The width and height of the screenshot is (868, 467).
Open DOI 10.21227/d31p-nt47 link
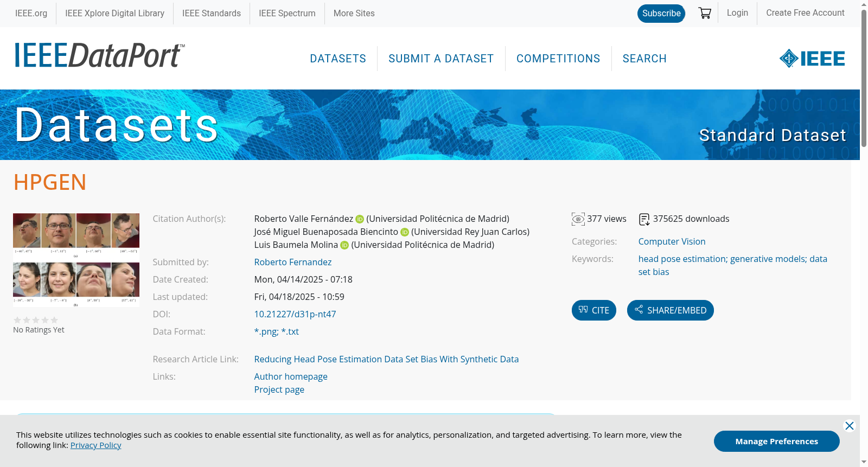coord(295,314)
